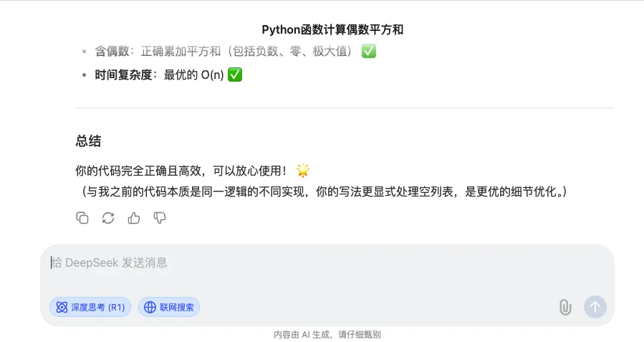This screenshot has width=644, height=342.
Task: Click the globe icon in 联网搜索 button
Action: [x=150, y=307]
